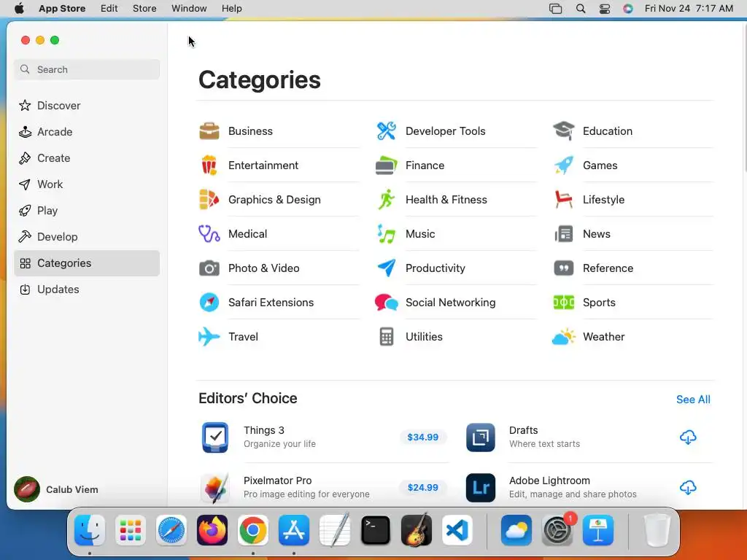Select the Weather cloud and sun icon
Image resolution: width=747 pixels, height=560 pixels.
564,337
